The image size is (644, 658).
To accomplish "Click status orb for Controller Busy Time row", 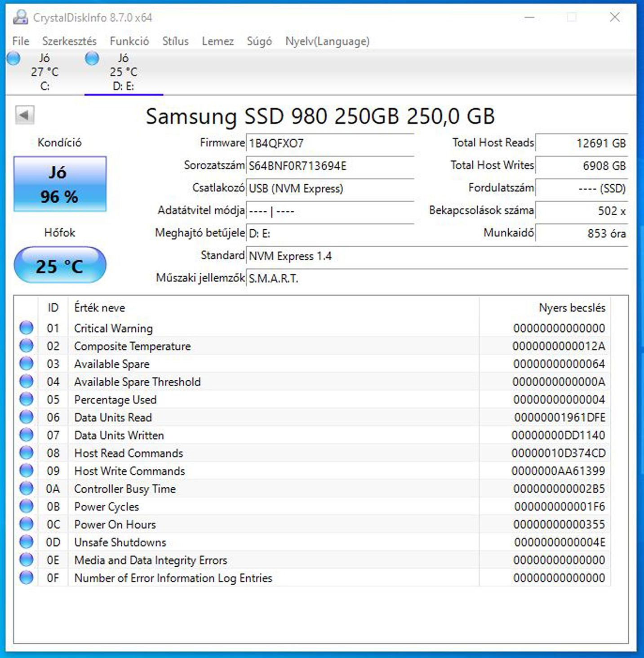I will (x=27, y=488).
